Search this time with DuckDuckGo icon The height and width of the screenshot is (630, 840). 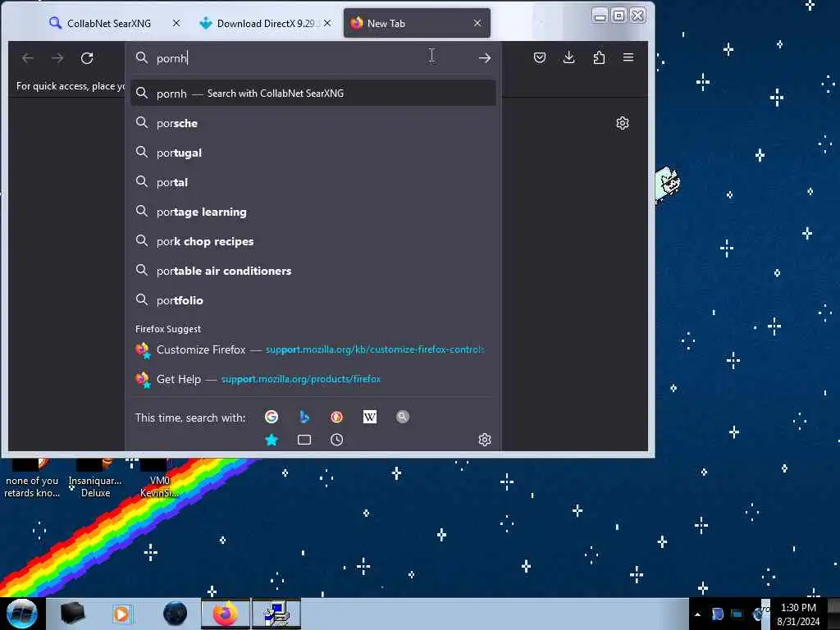tap(337, 417)
